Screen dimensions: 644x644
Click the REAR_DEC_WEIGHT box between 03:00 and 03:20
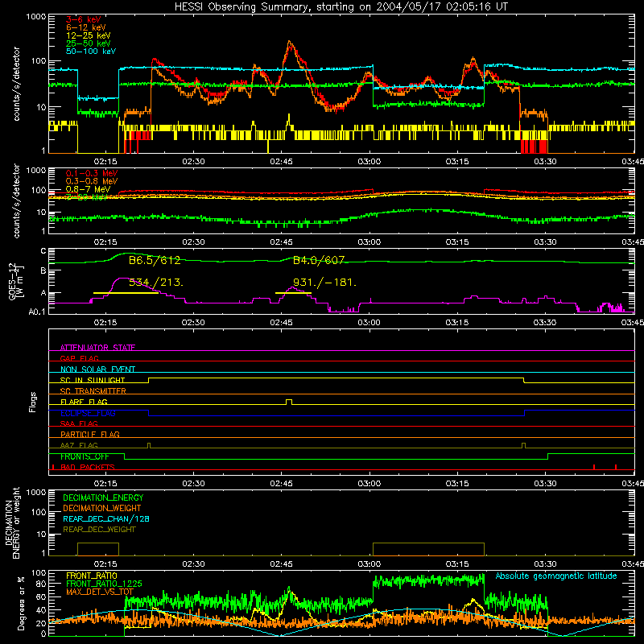428,549
